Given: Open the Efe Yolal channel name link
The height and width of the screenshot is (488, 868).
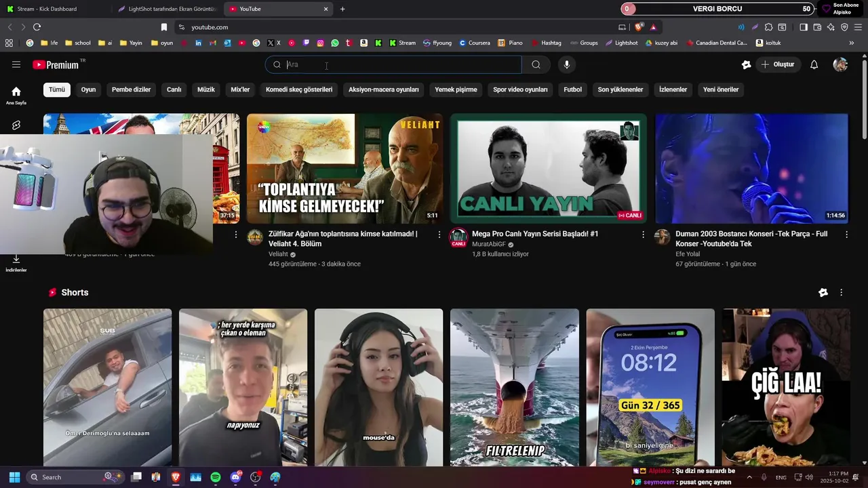Looking at the screenshot, I should pos(688,254).
